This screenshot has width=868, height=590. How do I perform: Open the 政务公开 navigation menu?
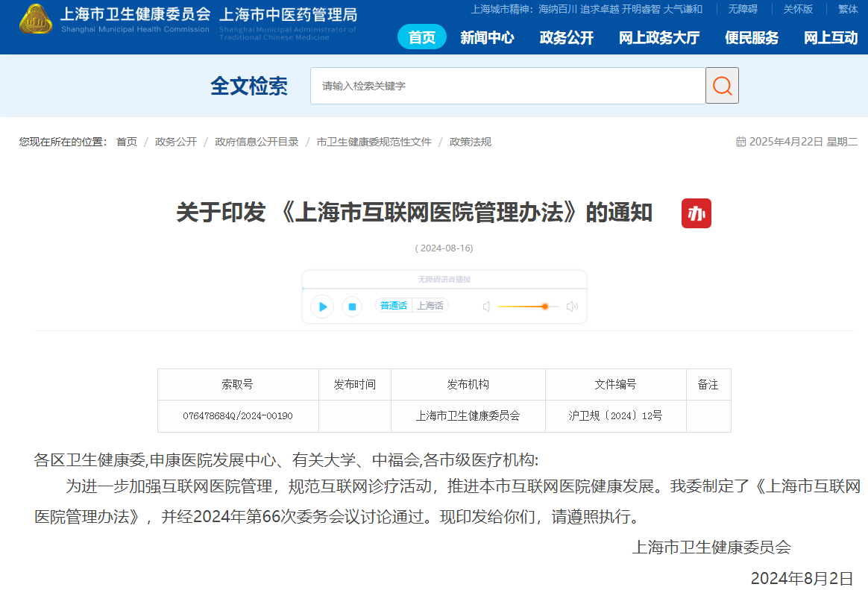(x=566, y=37)
